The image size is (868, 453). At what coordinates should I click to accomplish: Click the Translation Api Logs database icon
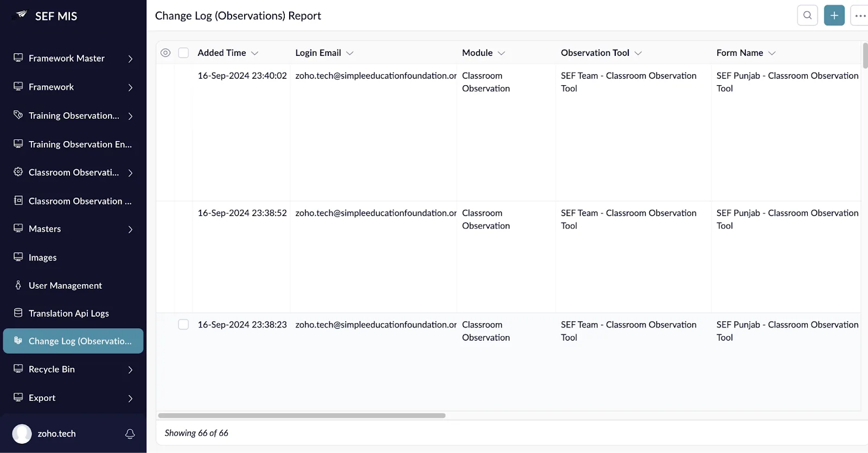coord(18,313)
